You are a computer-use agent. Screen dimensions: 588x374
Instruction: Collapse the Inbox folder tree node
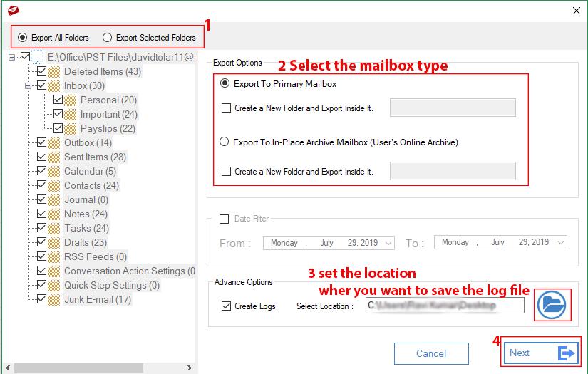pyautogui.click(x=29, y=86)
